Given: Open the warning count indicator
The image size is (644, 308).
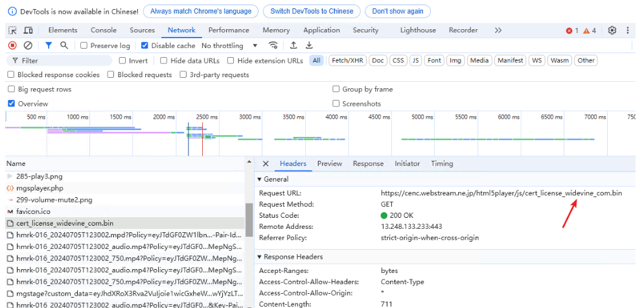Looking at the screenshot, I should [590, 30].
